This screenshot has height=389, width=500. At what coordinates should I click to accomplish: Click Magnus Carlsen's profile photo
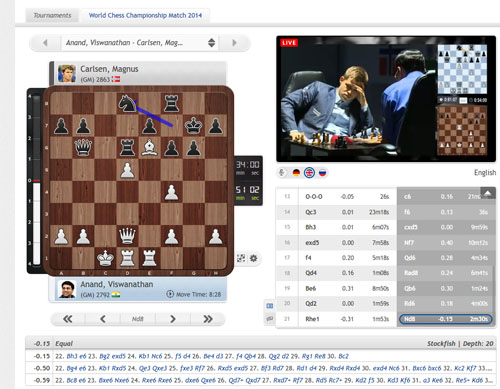click(x=67, y=73)
